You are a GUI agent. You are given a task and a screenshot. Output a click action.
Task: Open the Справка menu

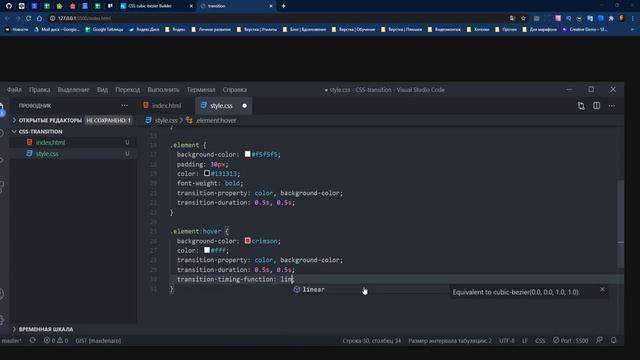coord(235,90)
